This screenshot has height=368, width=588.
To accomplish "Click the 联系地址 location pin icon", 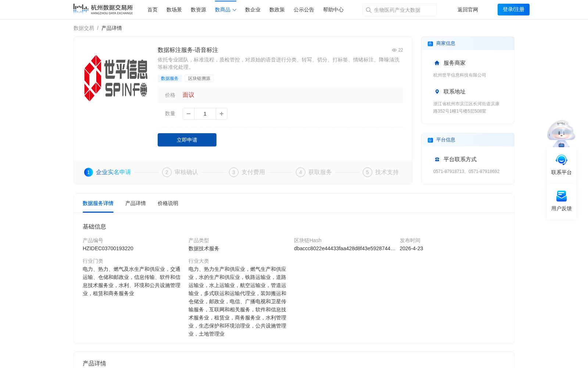I will (437, 92).
